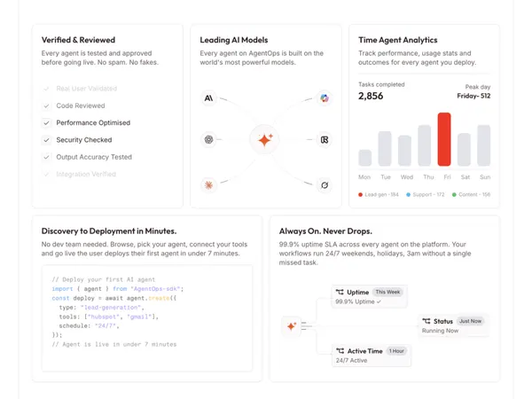Click the Verified & Reviewed heading
This screenshot has height=399, width=532.
(78, 40)
